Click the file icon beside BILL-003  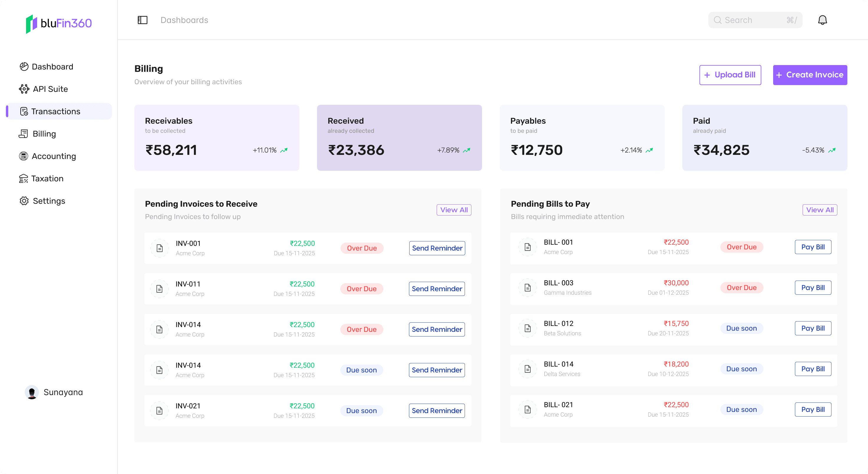(528, 288)
